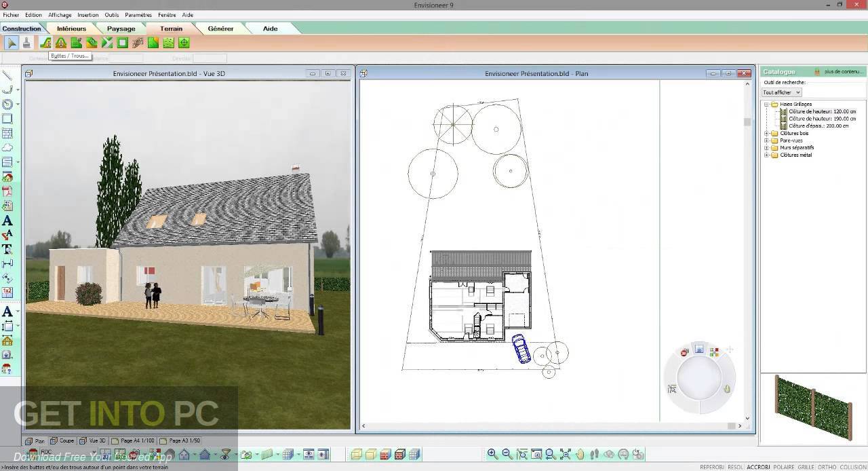This screenshot has height=471, width=868.
Task: Switch to the Intérieurs tab
Action: click(x=71, y=29)
